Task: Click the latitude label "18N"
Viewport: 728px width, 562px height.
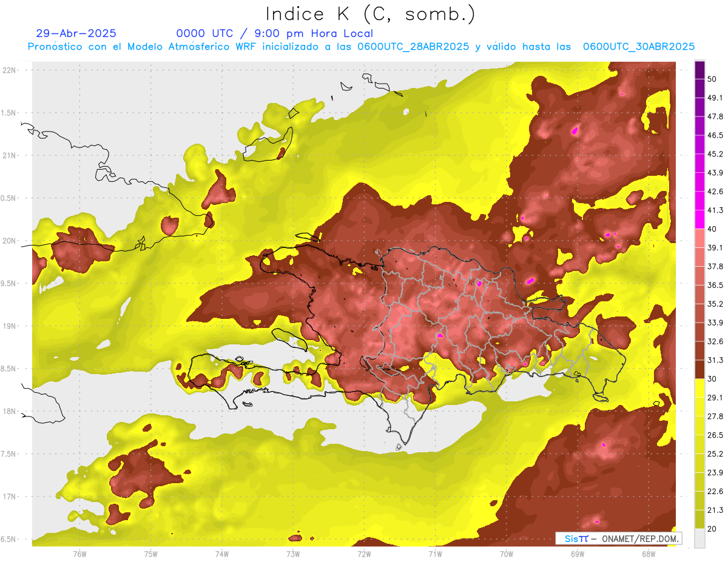Action: pyautogui.click(x=10, y=412)
